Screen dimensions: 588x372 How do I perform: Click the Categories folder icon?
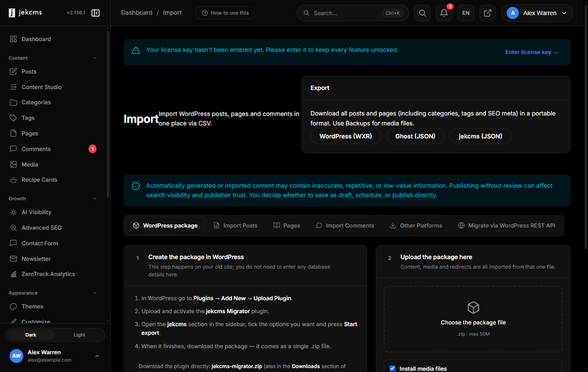13,103
